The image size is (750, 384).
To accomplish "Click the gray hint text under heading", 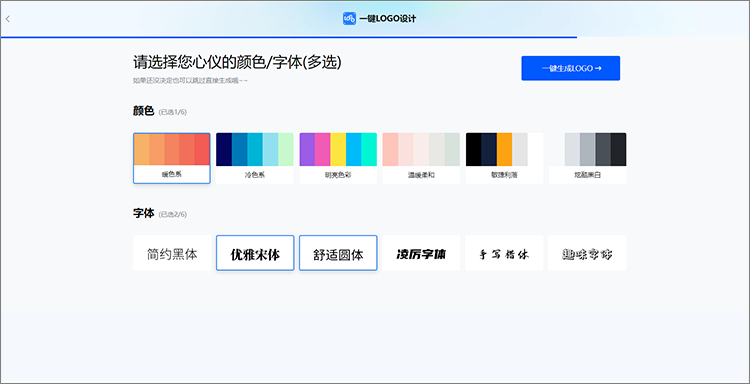I will 190,81.
